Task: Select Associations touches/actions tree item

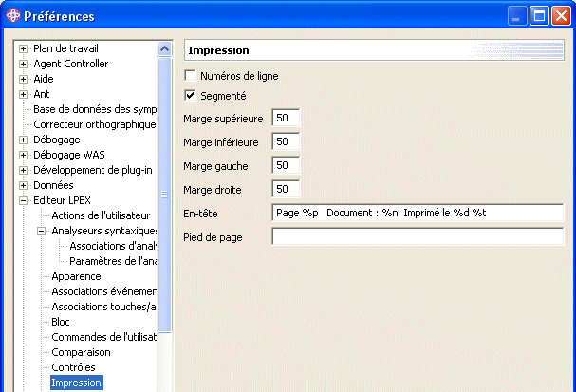Action: [x=104, y=307]
